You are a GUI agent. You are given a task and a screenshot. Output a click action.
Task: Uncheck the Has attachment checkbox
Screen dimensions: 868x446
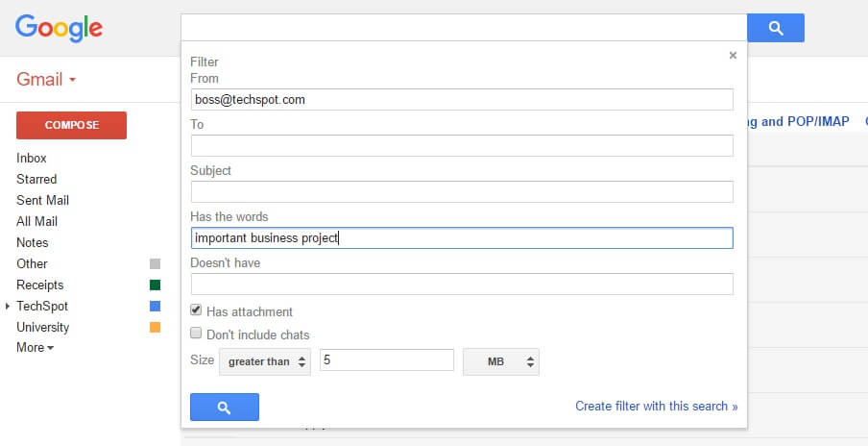(196, 310)
